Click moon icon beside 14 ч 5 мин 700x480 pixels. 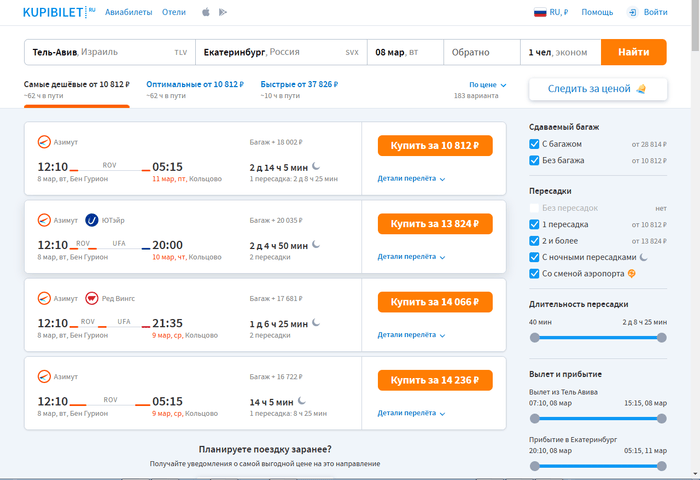[x=302, y=401]
